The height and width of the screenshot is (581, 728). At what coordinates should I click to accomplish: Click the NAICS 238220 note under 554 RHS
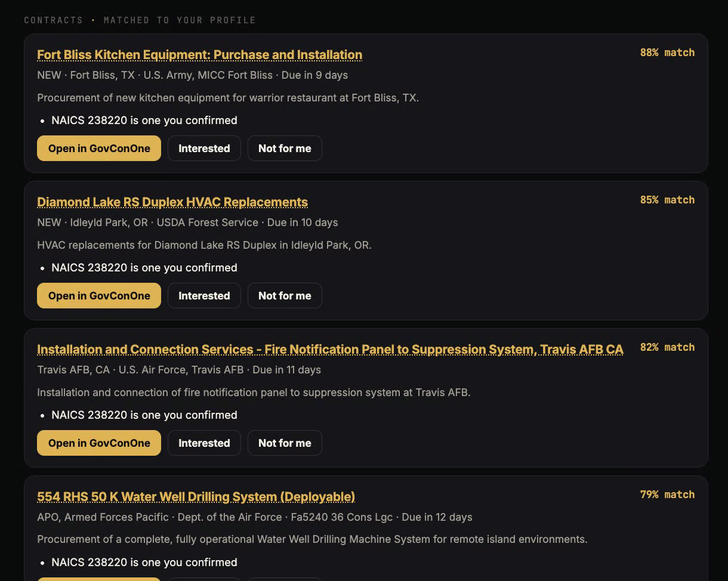click(x=144, y=563)
